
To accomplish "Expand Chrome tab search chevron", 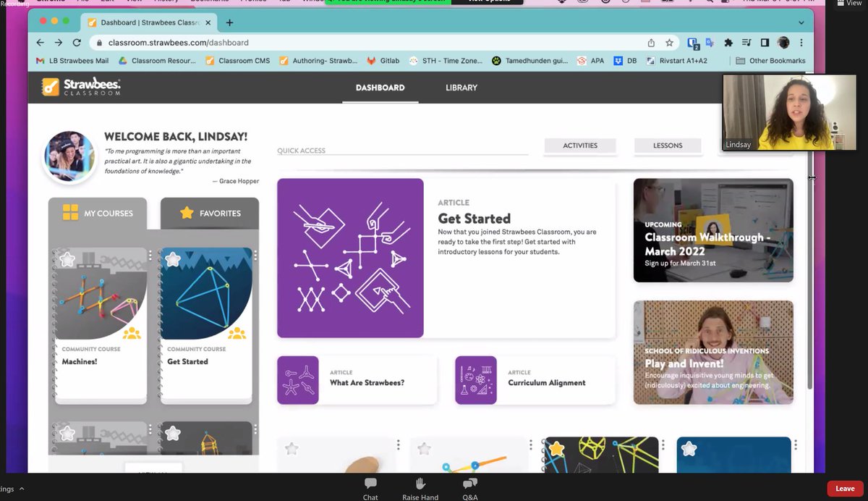I will pos(801,22).
